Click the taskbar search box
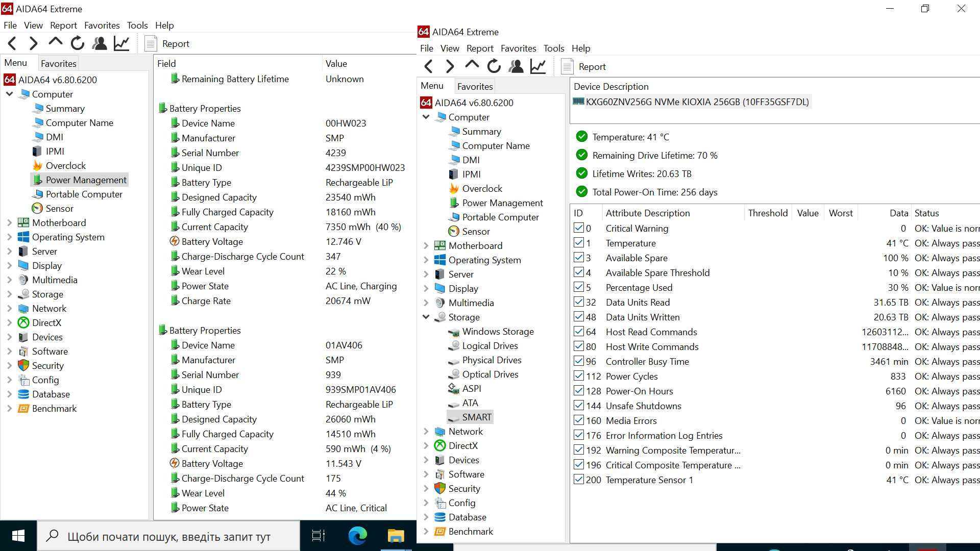 168,536
